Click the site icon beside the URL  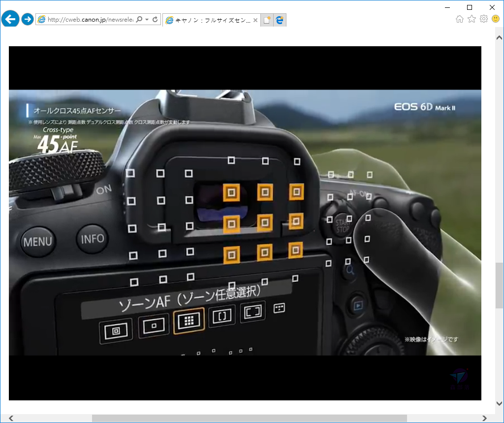[41, 20]
